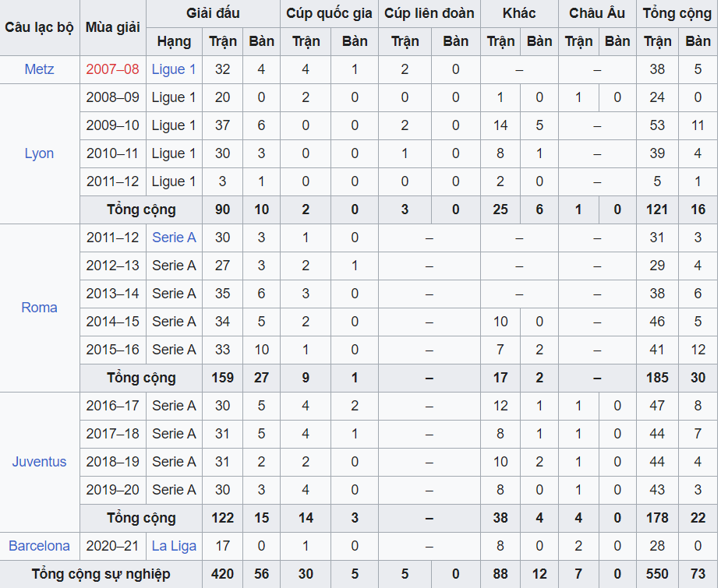Click the 'Hạng' sub-header cell
This screenshot has height=588, width=721.
[x=174, y=41]
